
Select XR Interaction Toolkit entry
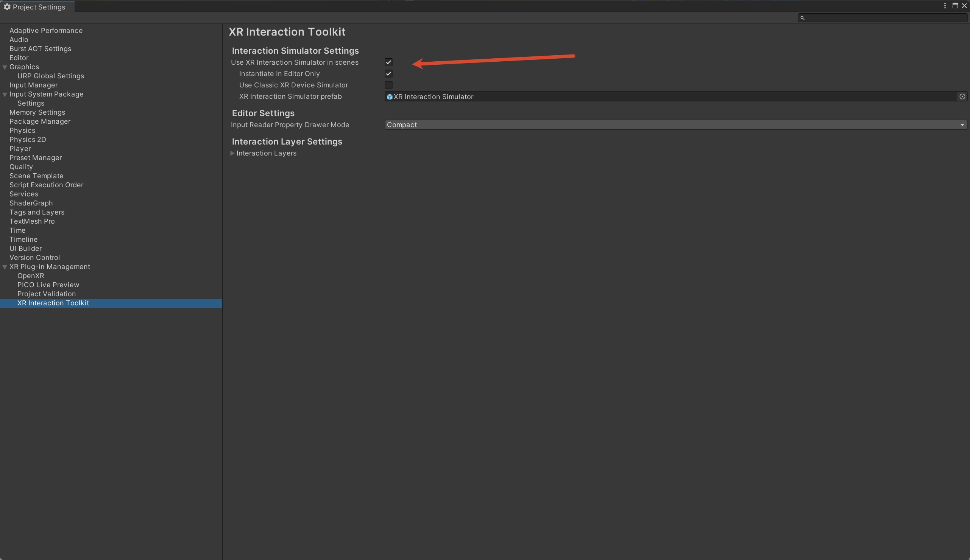111,303
